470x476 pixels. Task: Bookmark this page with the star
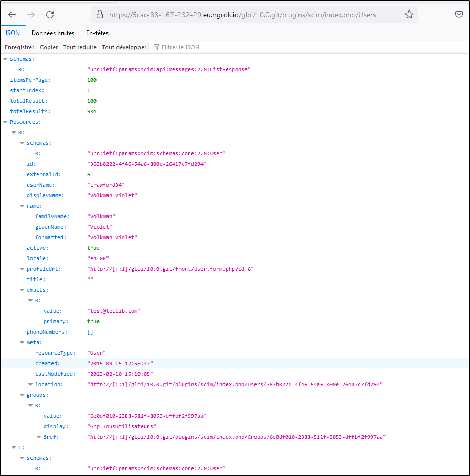(409, 14)
